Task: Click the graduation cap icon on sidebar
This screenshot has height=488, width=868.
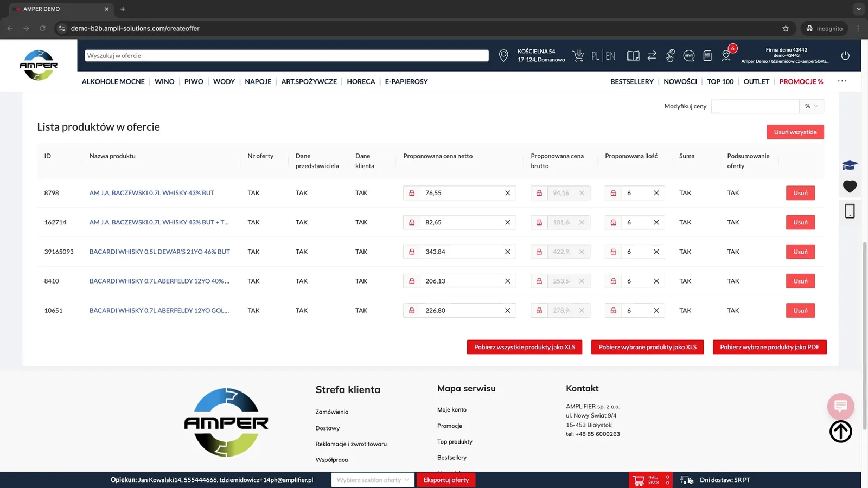Action: coord(850,165)
